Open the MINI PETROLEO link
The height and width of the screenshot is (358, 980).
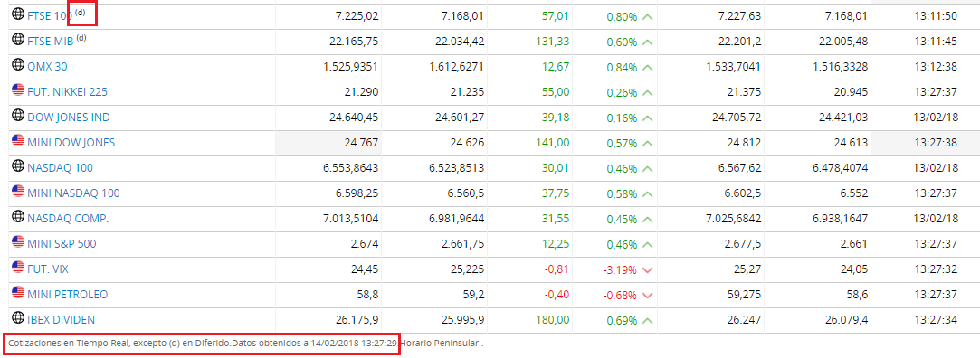tap(68, 295)
